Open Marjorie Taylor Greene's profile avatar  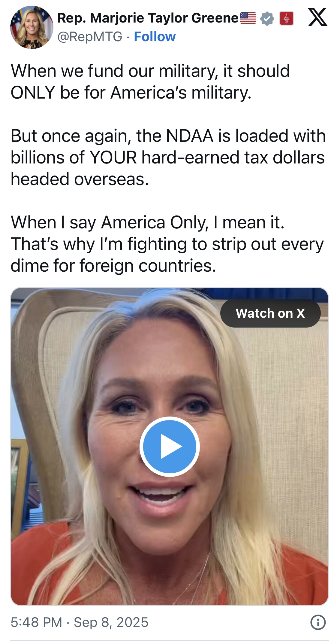[32, 27]
